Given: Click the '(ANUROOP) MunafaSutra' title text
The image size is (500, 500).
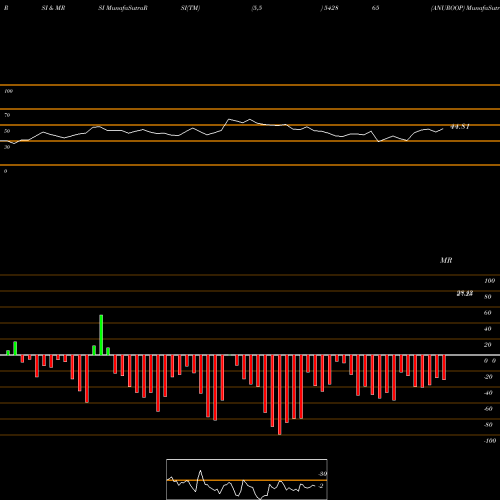Looking at the screenshot, I should [465, 8].
